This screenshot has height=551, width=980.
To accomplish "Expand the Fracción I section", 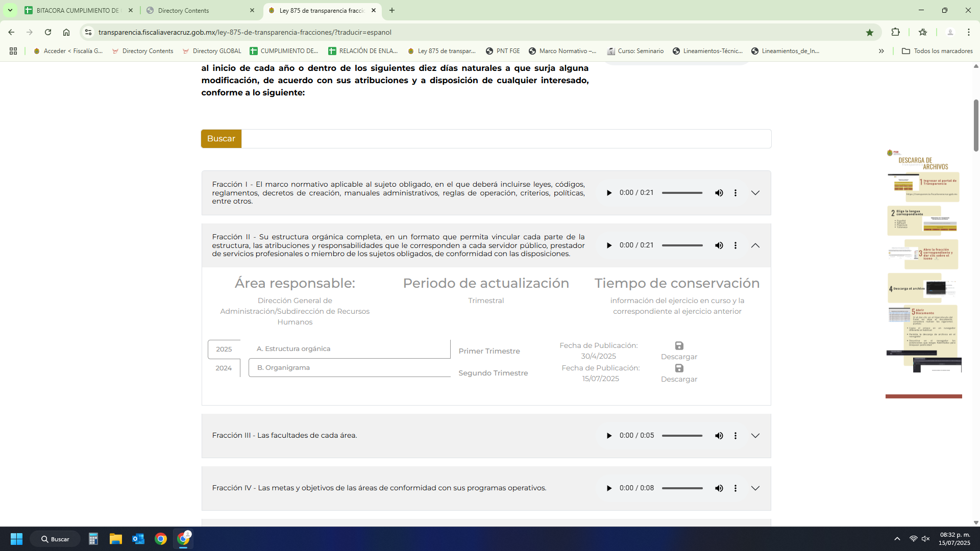I will point(755,193).
